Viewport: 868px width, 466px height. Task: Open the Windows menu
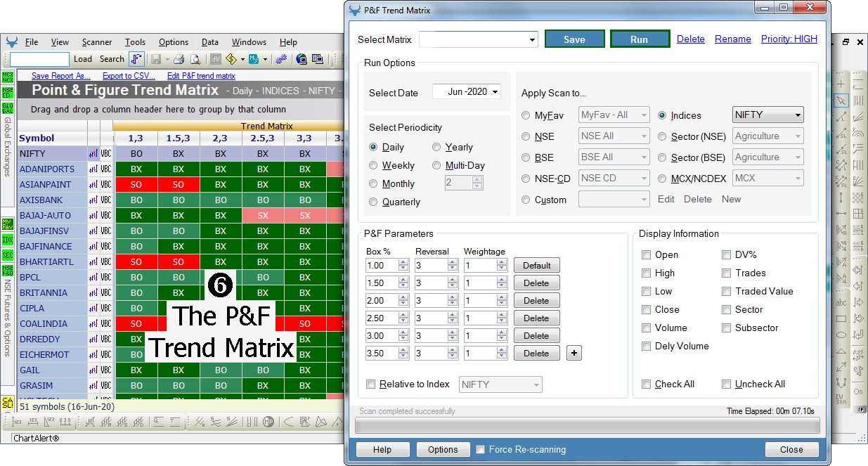click(249, 42)
